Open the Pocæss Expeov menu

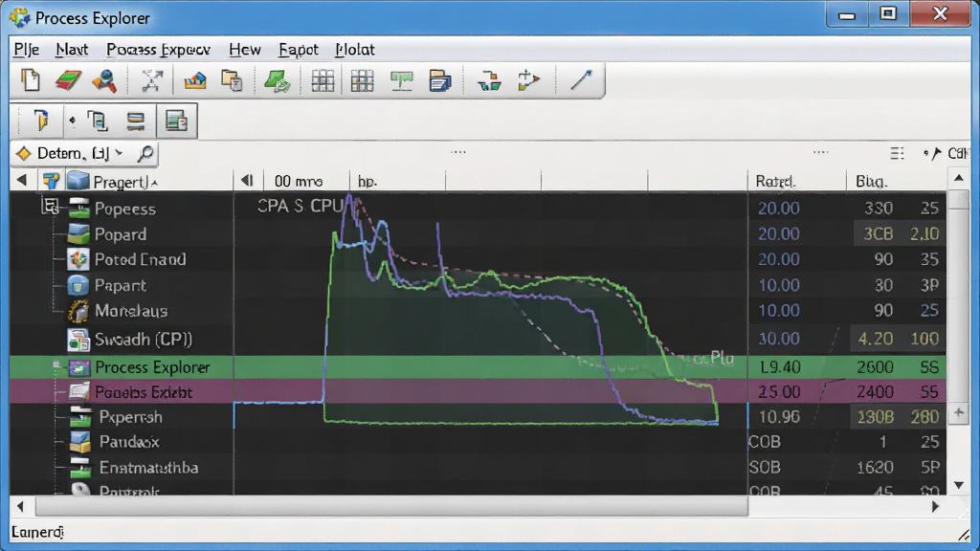click(x=158, y=50)
